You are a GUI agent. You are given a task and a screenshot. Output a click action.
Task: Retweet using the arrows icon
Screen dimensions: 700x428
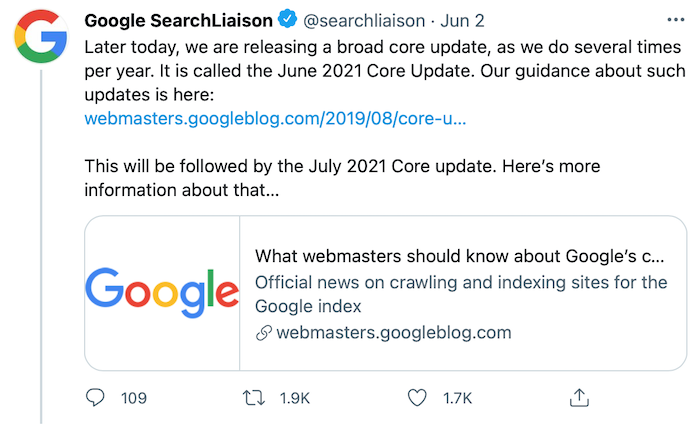[254, 397]
